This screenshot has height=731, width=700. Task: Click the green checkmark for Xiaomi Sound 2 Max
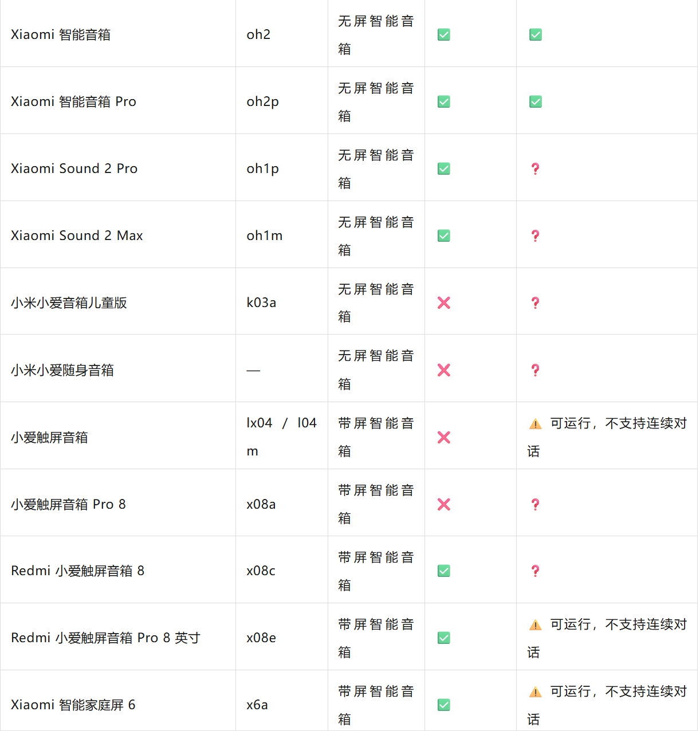[444, 236]
